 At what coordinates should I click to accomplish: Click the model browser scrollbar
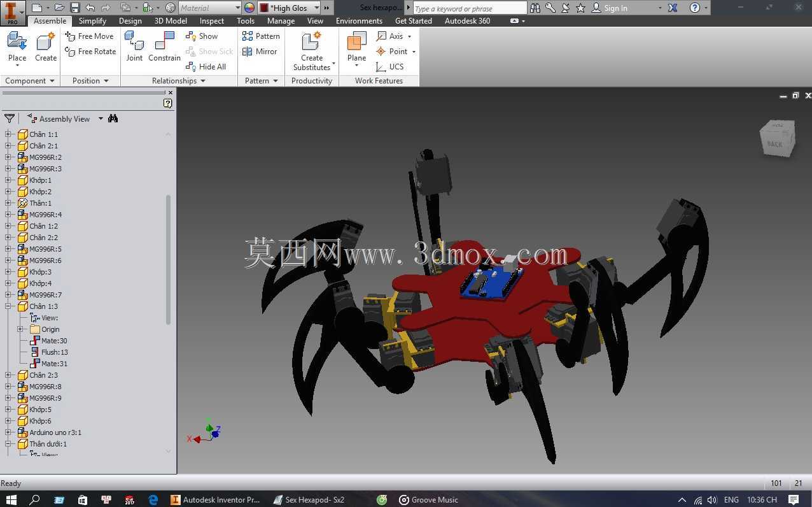(169, 259)
